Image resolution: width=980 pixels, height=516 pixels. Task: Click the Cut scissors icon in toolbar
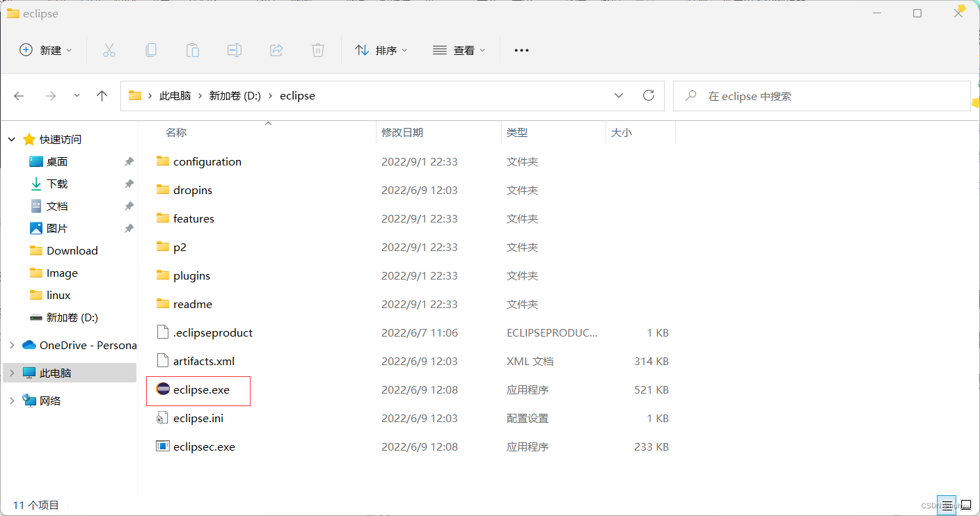(109, 50)
